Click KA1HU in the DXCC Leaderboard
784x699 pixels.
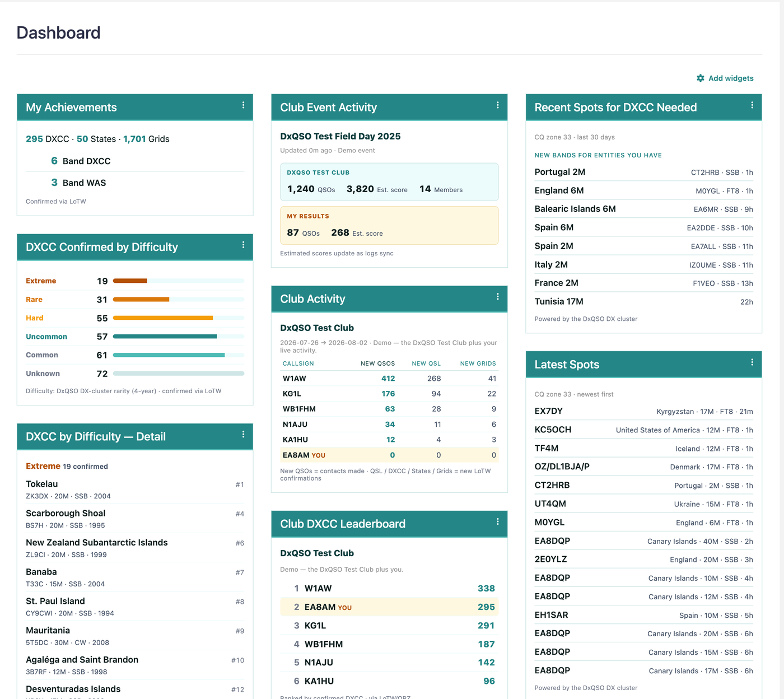[319, 681]
